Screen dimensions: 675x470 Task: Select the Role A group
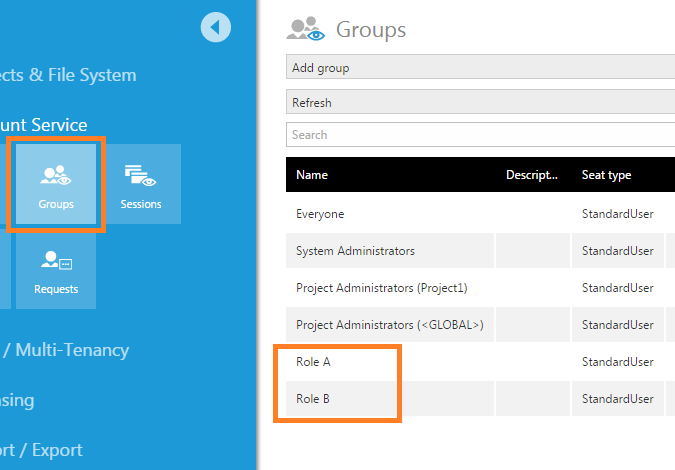click(314, 362)
